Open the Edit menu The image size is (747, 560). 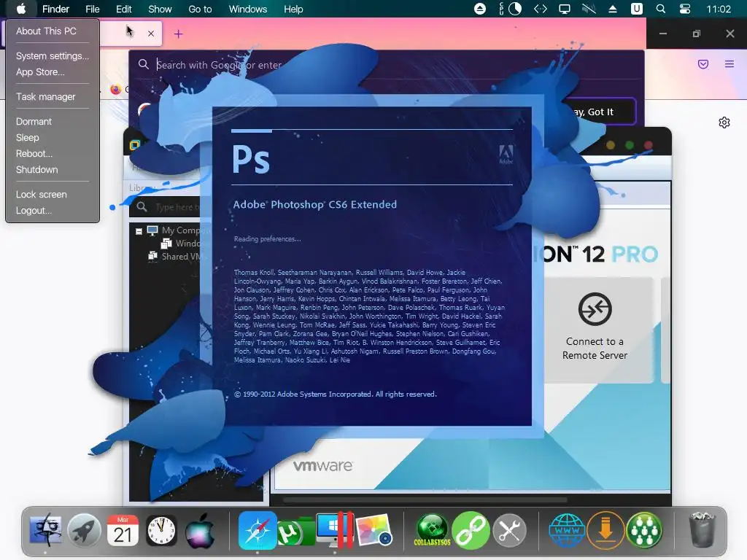(124, 9)
